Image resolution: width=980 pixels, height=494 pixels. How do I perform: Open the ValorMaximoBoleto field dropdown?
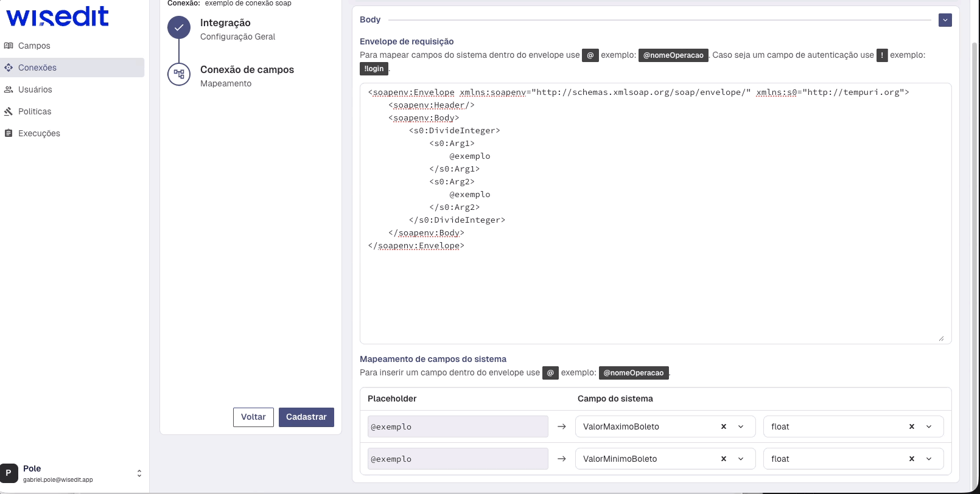741,426
